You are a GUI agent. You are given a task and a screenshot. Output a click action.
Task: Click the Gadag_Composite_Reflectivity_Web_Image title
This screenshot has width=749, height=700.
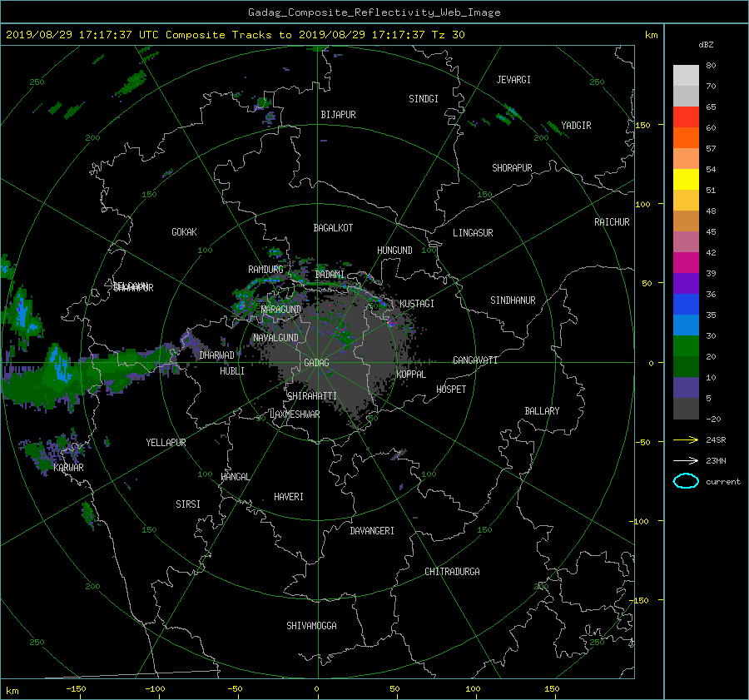tap(374, 12)
